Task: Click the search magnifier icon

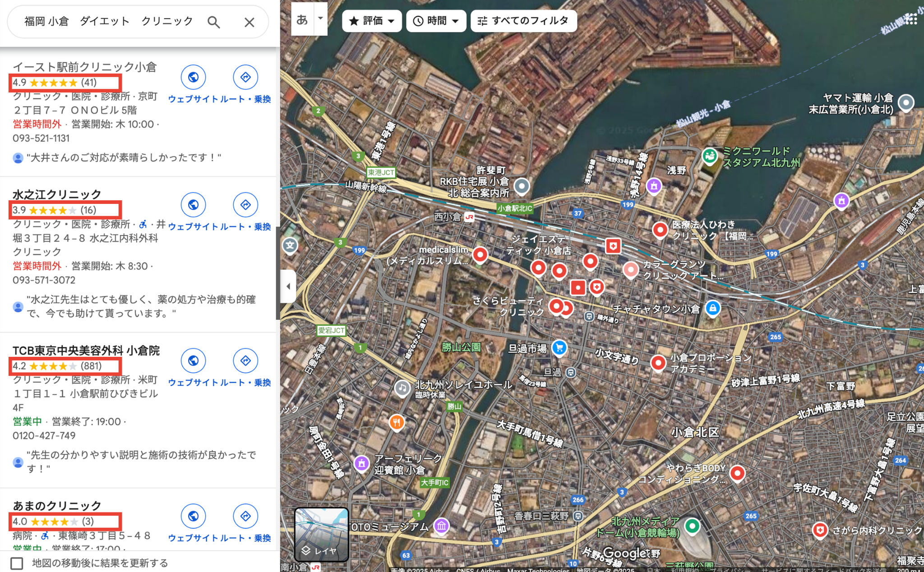Action: (213, 22)
